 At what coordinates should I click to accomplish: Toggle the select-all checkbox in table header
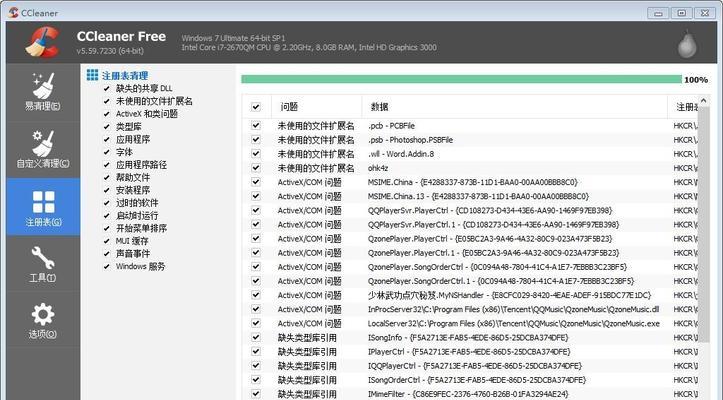[x=256, y=107]
